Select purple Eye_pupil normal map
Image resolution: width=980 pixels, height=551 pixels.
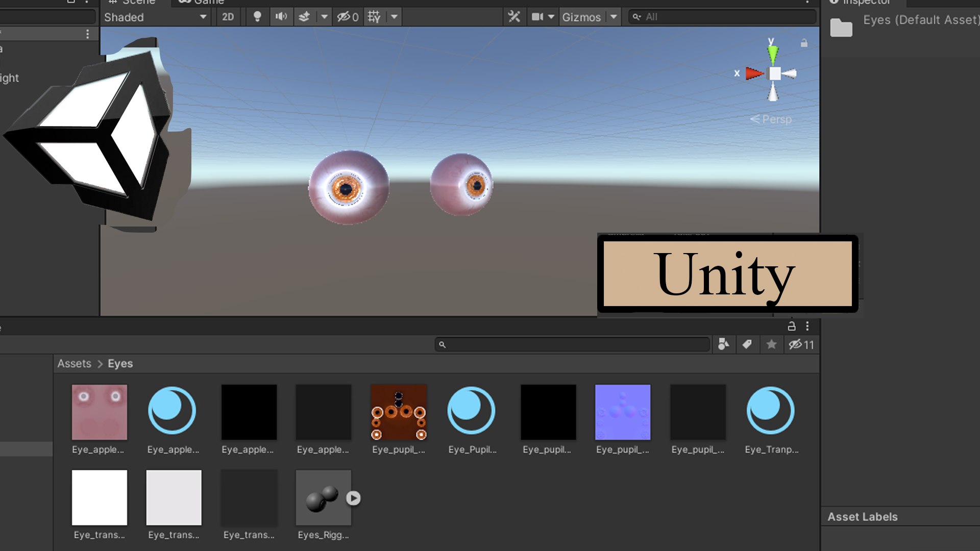(x=623, y=412)
